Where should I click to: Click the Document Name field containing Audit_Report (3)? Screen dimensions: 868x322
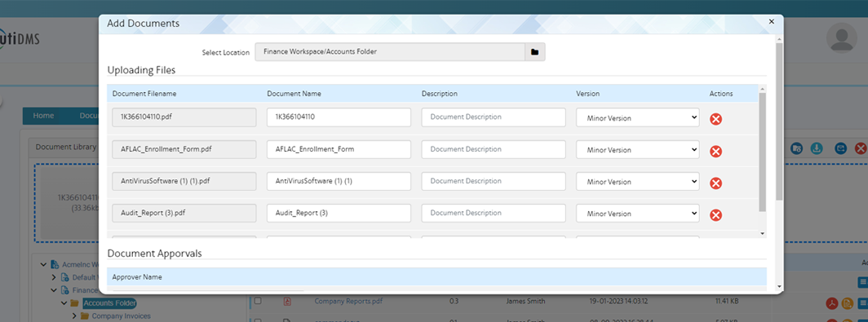pyautogui.click(x=339, y=214)
